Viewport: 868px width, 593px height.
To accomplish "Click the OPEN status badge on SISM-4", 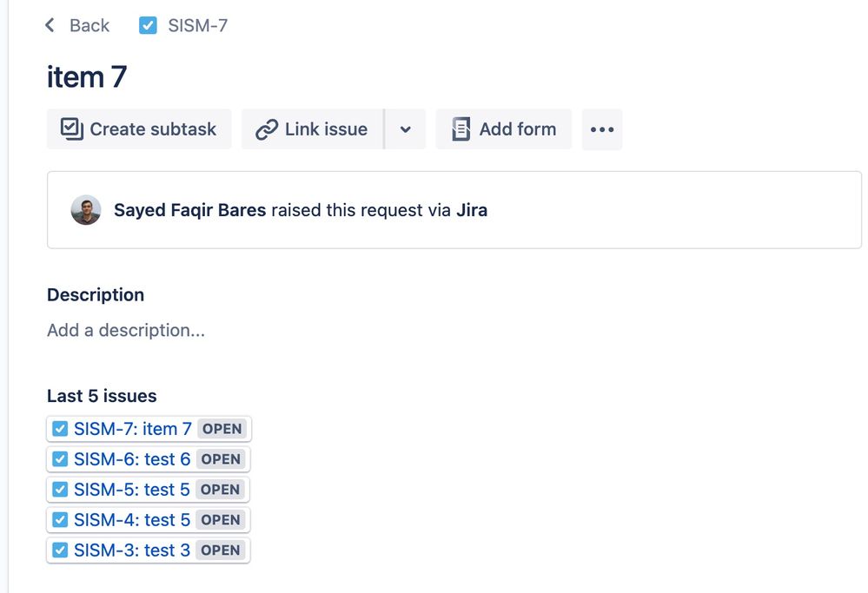I will point(221,520).
